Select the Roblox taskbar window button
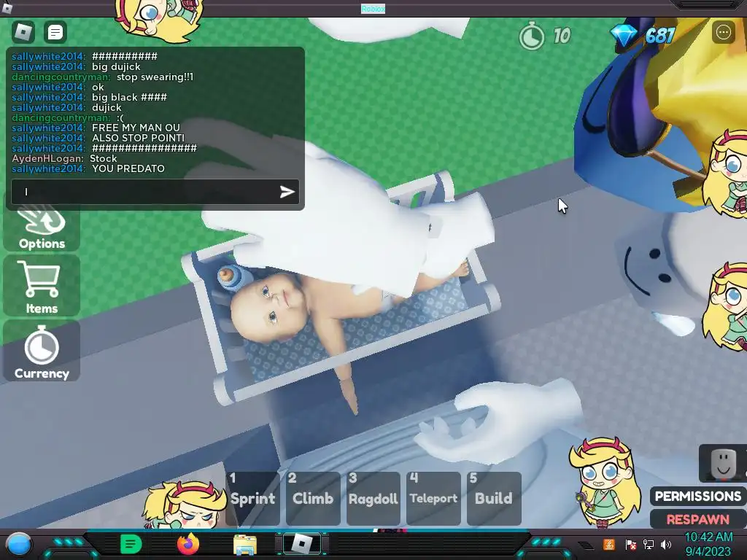Image resolution: width=747 pixels, height=560 pixels. tap(301, 544)
